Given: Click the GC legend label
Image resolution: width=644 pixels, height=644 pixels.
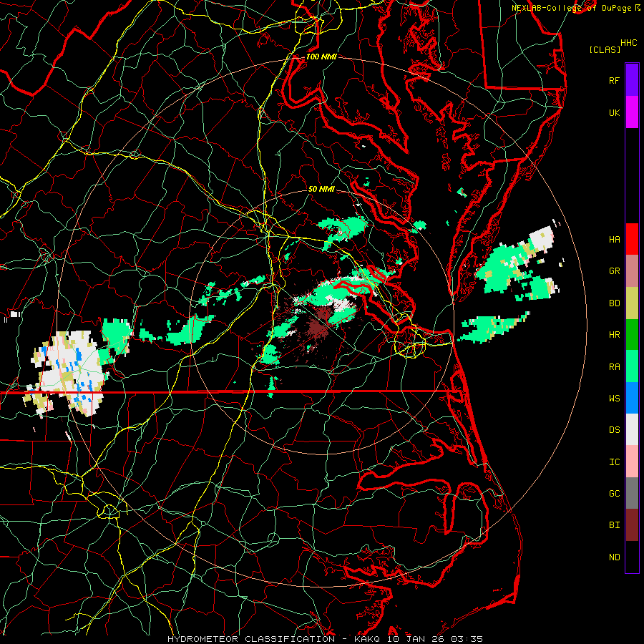Looking at the screenshot, I should pyautogui.click(x=614, y=494).
